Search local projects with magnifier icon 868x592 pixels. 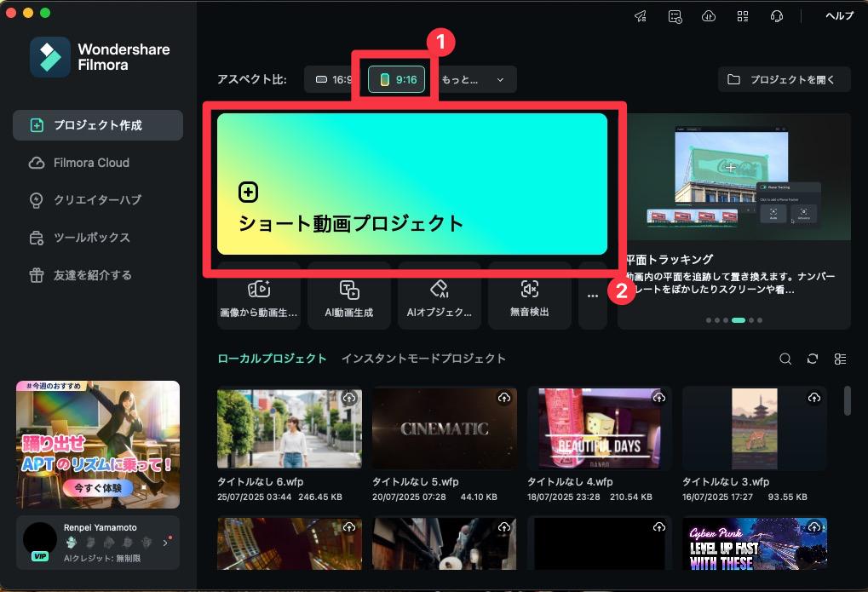click(x=785, y=359)
